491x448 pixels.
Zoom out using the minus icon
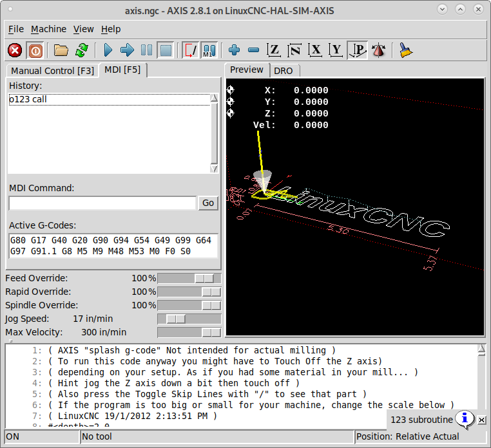[253, 50]
